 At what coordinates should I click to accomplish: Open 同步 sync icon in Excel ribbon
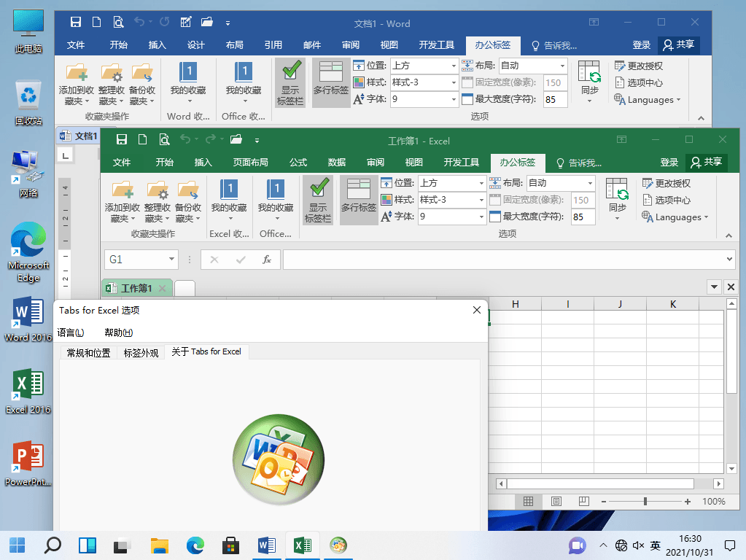pyautogui.click(x=617, y=191)
